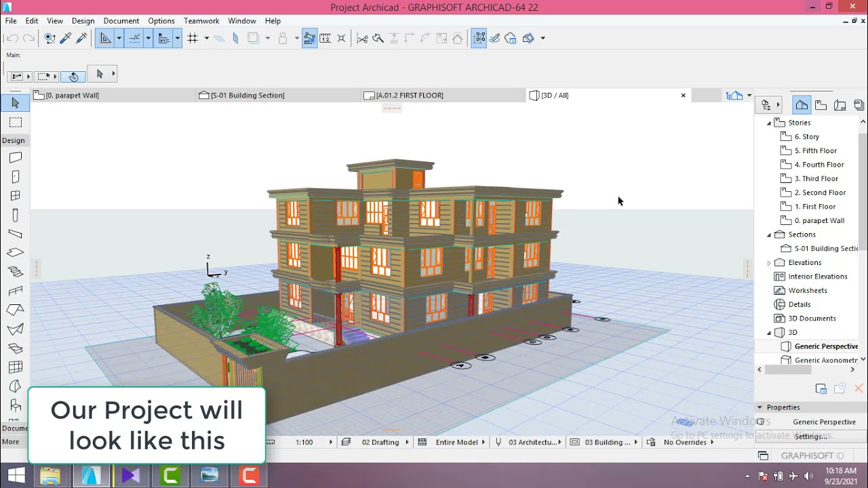
Task: Collapse the Properties panel header
Action: pos(759,407)
